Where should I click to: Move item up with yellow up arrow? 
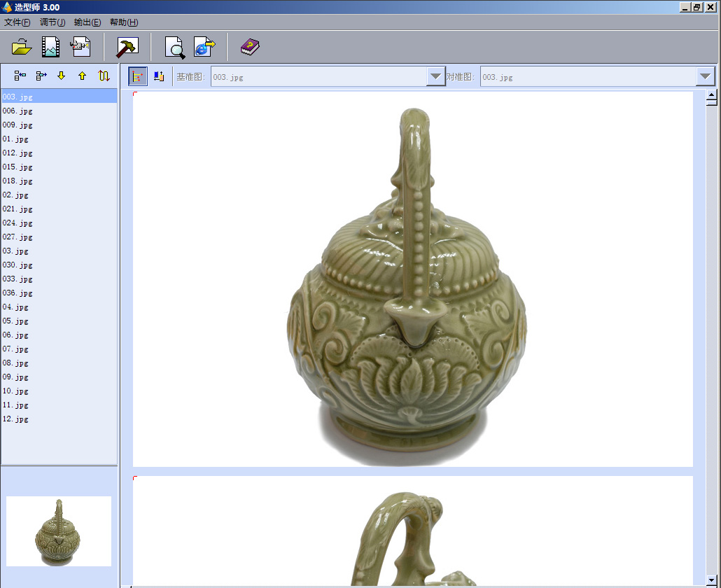point(83,76)
